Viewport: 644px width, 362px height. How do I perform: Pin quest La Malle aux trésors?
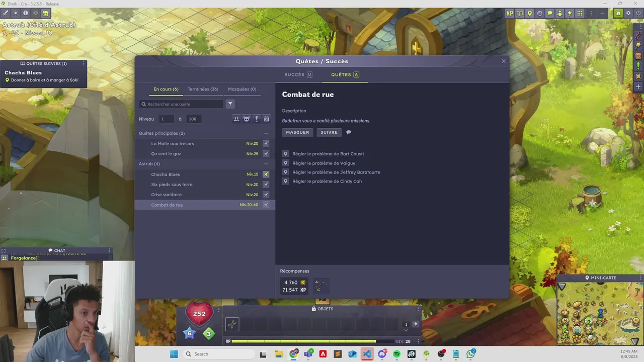click(266, 144)
